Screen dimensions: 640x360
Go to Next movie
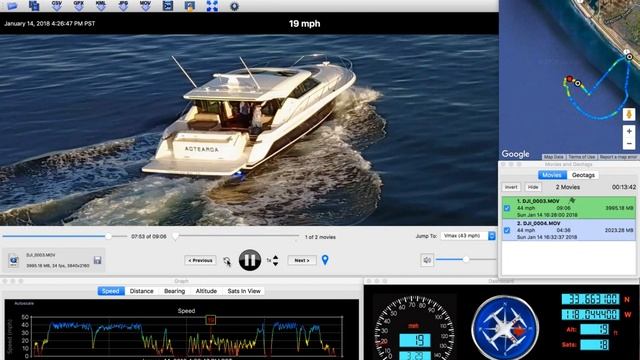(x=302, y=260)
